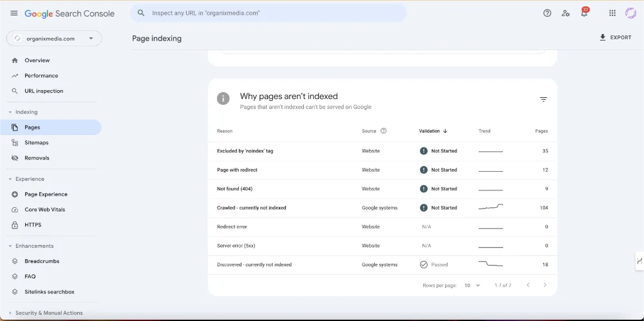The height and width of the screenshot is (321, 644).
Task: Click the Page indexing heading
Action: click(156, 39)
